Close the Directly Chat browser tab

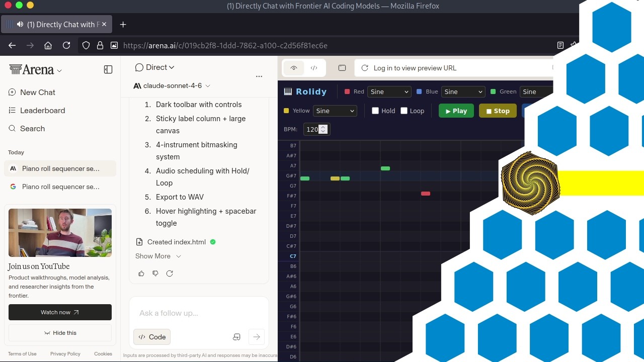[x=104, y=24]
